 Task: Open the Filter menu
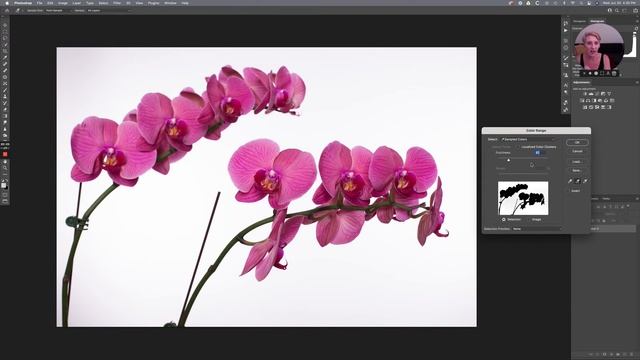pos(117,3)
